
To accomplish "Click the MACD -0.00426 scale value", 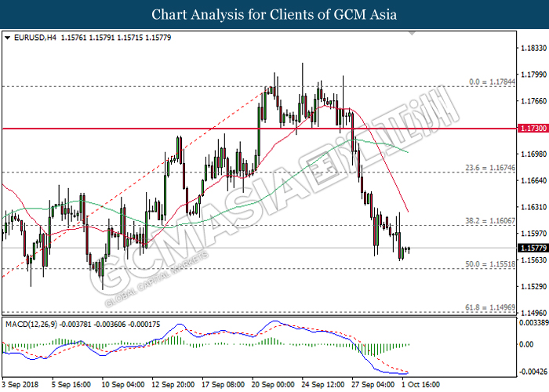I will (x=533, y=372).
